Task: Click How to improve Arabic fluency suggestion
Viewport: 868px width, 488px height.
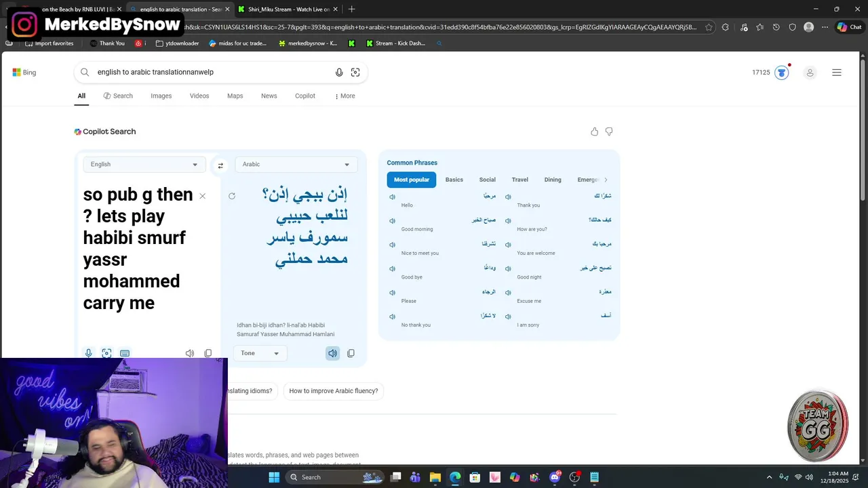Action: (x=334, y=391)
